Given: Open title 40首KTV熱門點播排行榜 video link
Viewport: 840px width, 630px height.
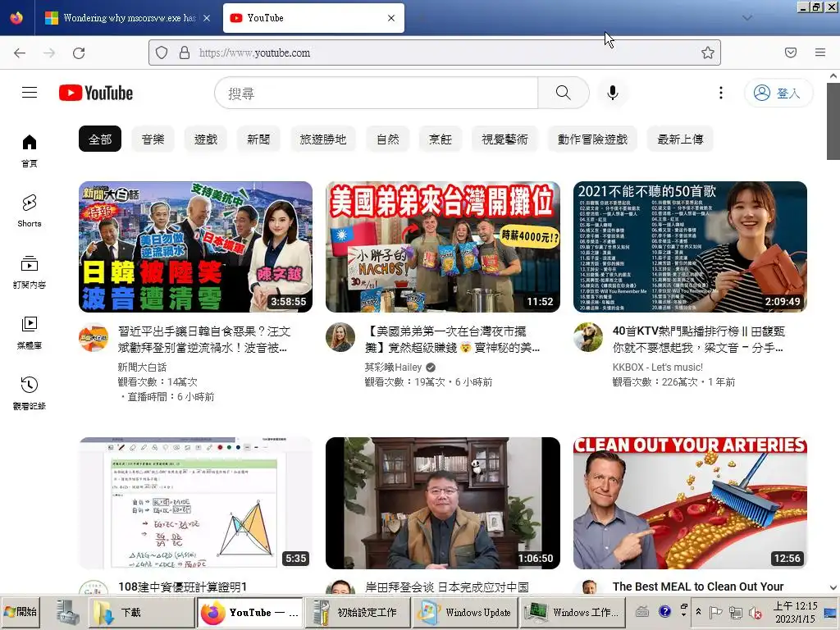Looking at the screenshot, I should tap(698, 340).
